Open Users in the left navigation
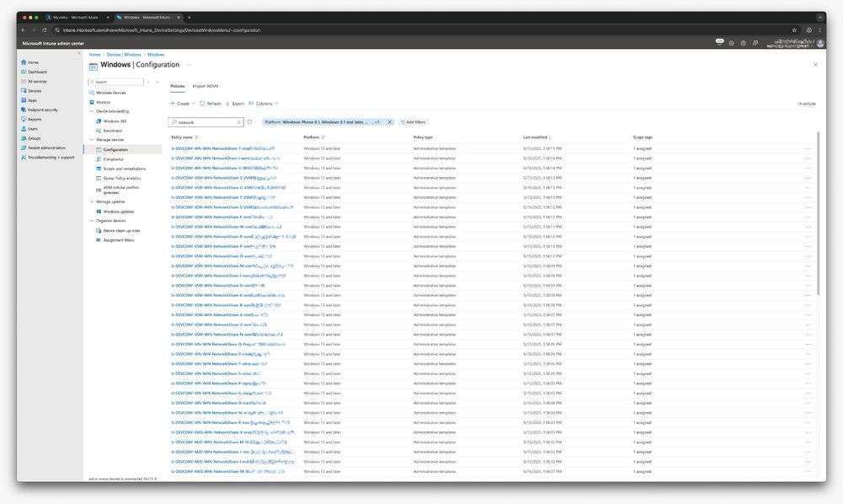 coord(30,129)
